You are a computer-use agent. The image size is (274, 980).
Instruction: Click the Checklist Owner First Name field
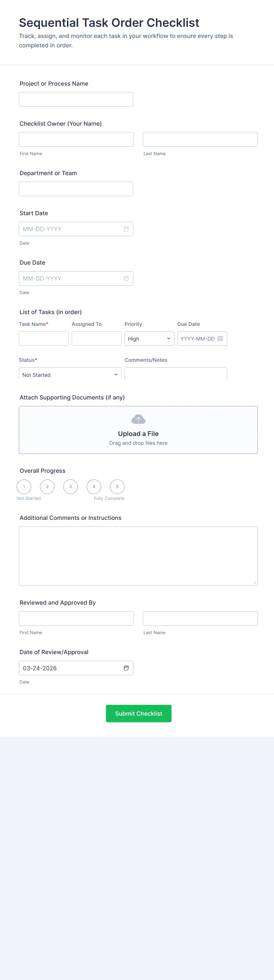[77, 139]
